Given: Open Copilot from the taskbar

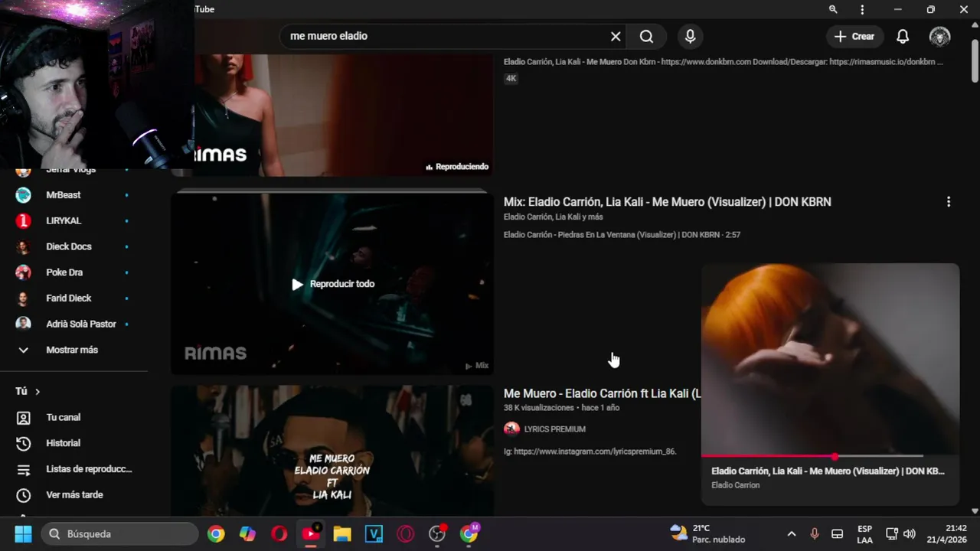Looking at the screenshot, I should [247, 533].
